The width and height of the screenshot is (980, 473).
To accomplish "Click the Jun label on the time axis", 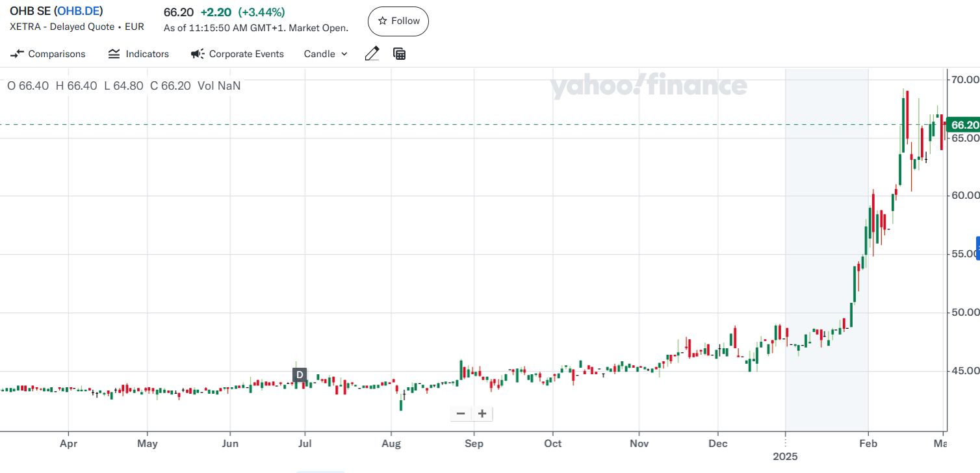I will (x=230, y=444).
